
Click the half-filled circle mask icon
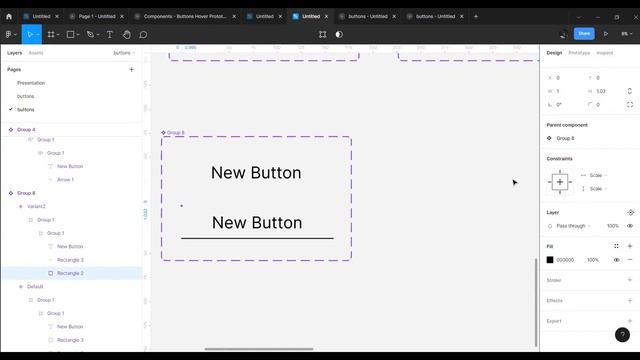[339, 35]
